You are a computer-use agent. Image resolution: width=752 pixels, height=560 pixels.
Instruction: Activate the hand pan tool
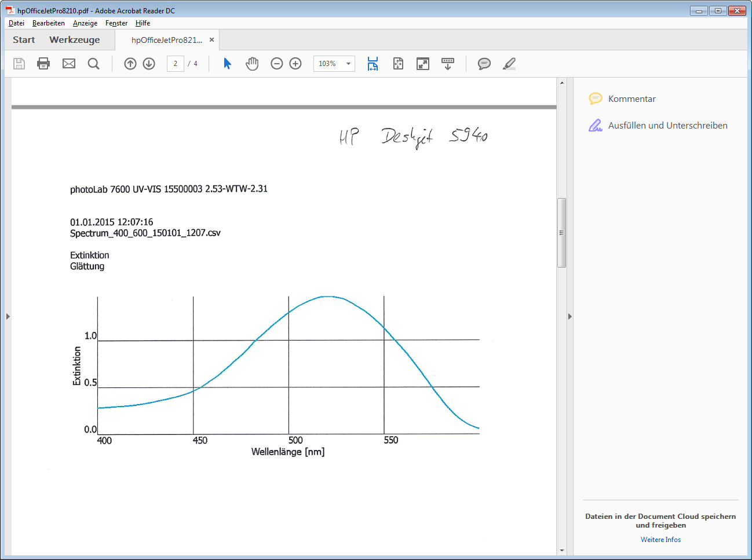[252, 64]
